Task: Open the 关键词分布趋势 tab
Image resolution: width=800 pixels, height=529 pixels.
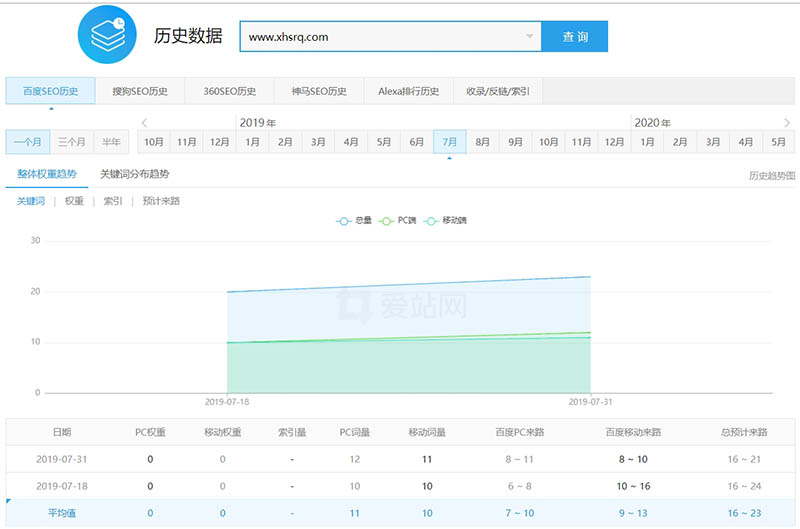Action: (135, 174)
